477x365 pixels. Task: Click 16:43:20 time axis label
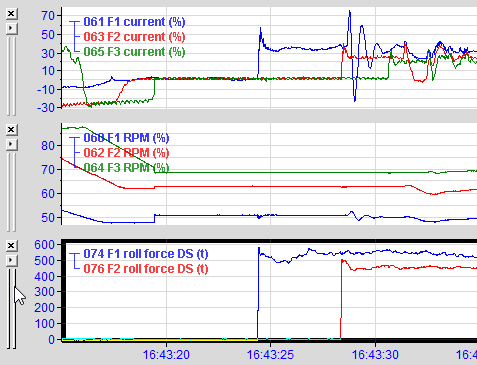166,355
